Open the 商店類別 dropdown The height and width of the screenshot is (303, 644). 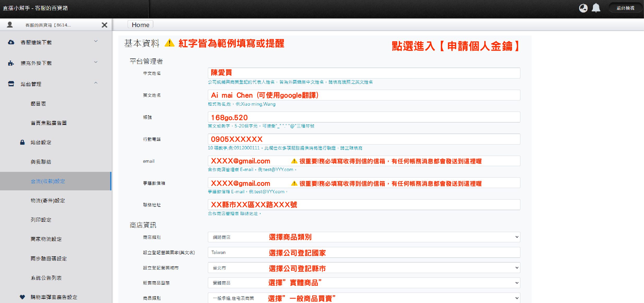pos(364,237)
